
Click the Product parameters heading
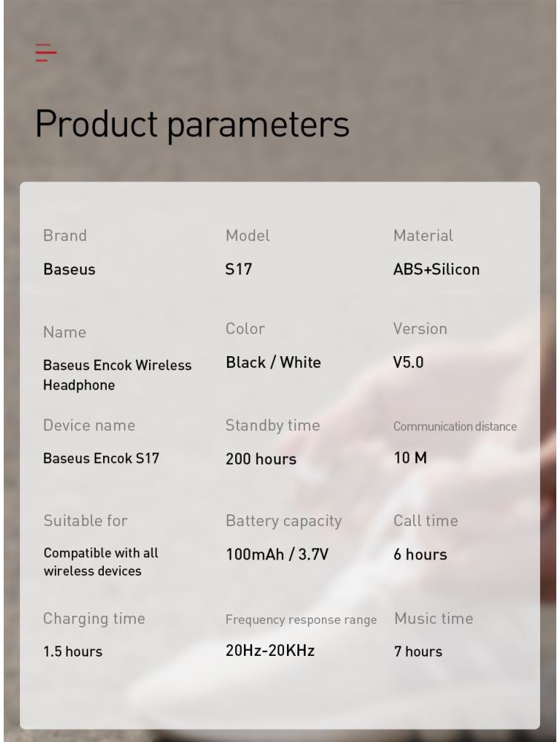[192, 125]
